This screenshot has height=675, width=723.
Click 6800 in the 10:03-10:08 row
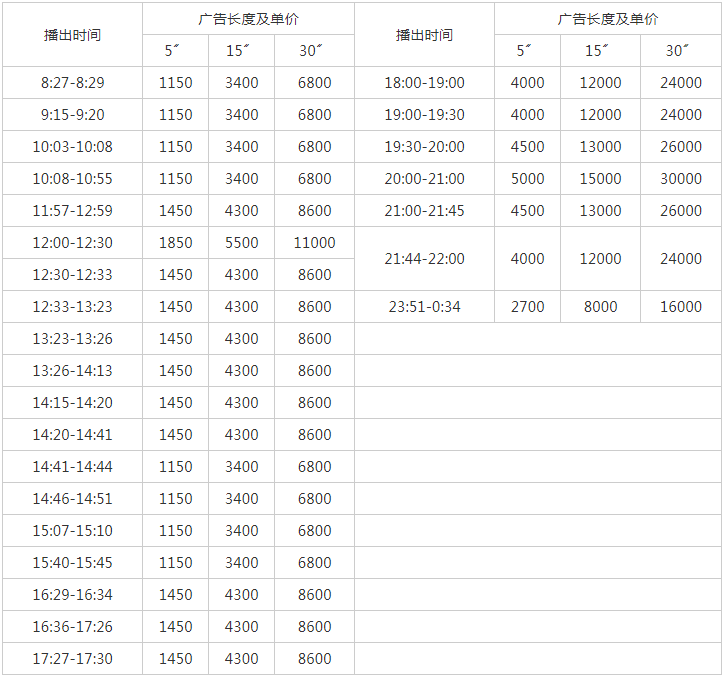314,147
